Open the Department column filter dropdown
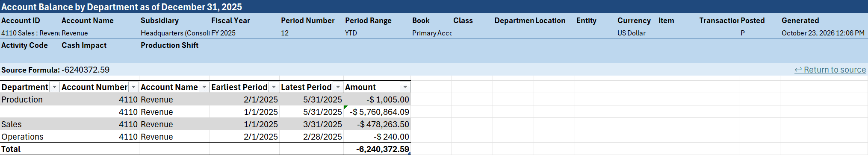The width and height of the screenshot is (868, 155). coord(54,87)
